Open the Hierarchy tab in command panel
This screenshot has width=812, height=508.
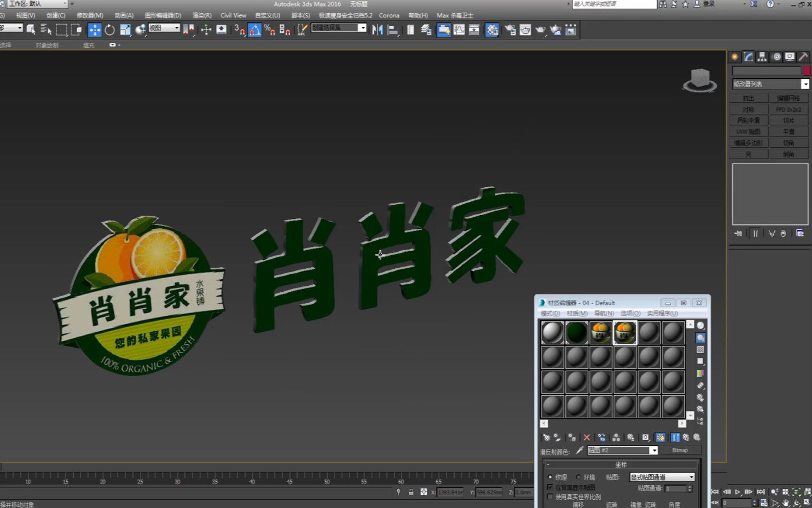tap(762, 57)
